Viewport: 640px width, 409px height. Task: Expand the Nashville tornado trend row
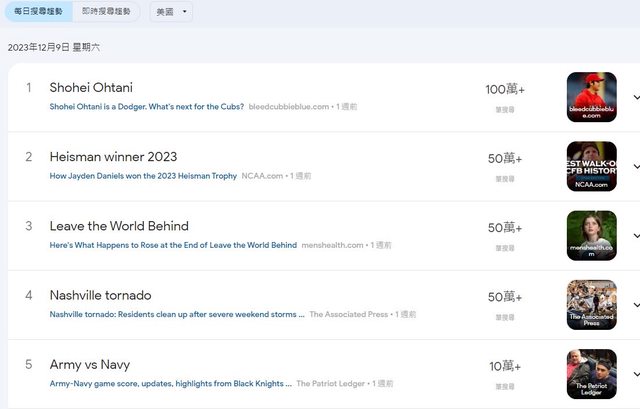tap(634, 305)
